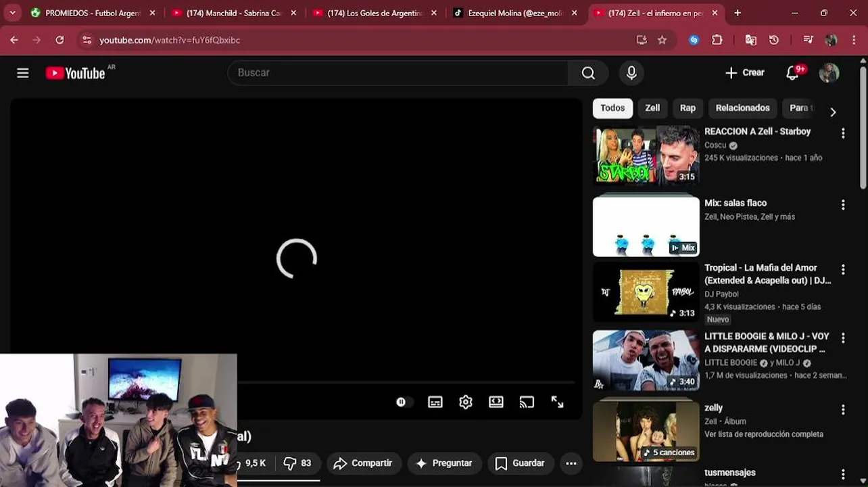Image resolution: width=868 pixels, height=487 pixels.
Task: Install app icon in address bar
Action: (x=642, y=40)
